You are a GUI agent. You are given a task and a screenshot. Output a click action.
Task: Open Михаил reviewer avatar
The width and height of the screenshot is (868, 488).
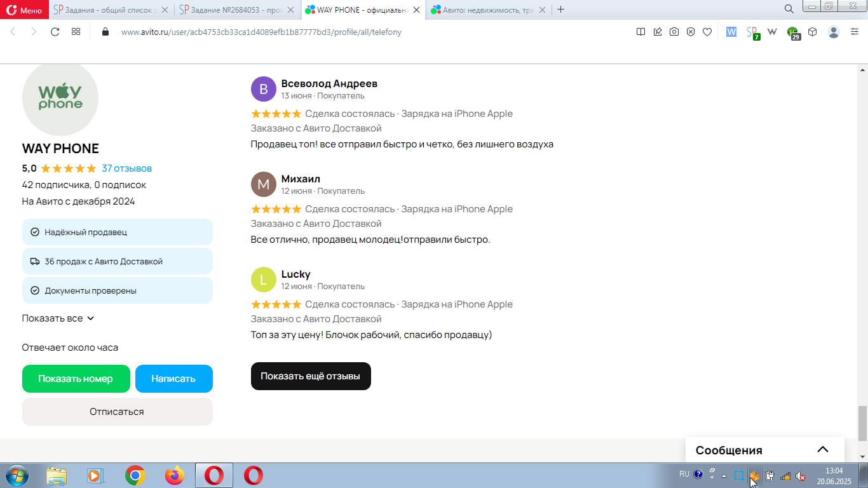click(264, 184)
